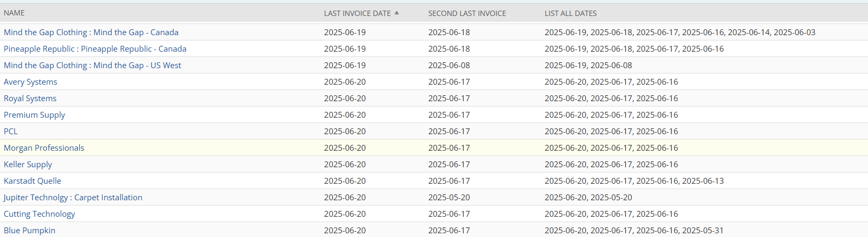868x237 pixels.
Task: Open Jupiter Technolgy : Carpet Installation
Action: click(73, 198)
